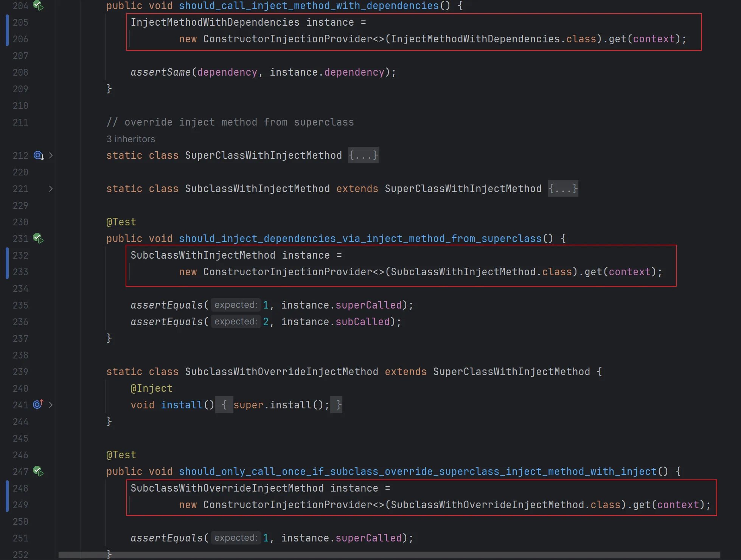Click the overriding-method gutter icon beside install()
This screenshot has height=560, width=741.
(38, 405)
